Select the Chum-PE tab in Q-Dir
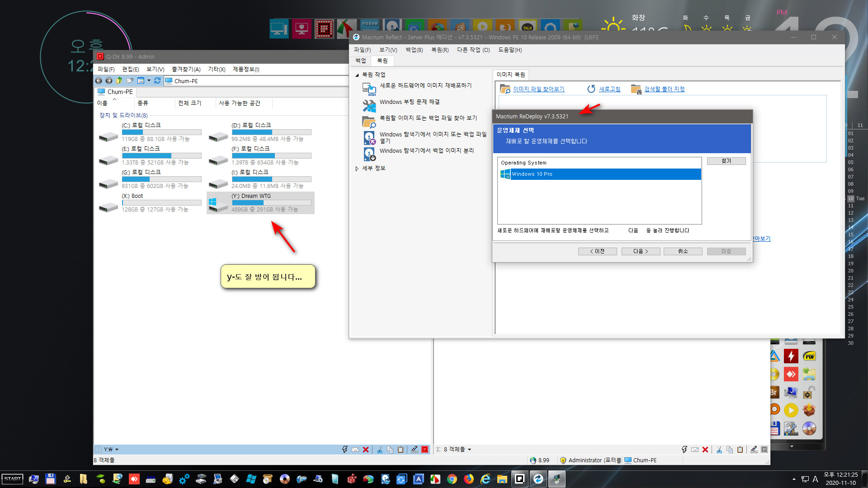868x488 pixels. [116, 92]
